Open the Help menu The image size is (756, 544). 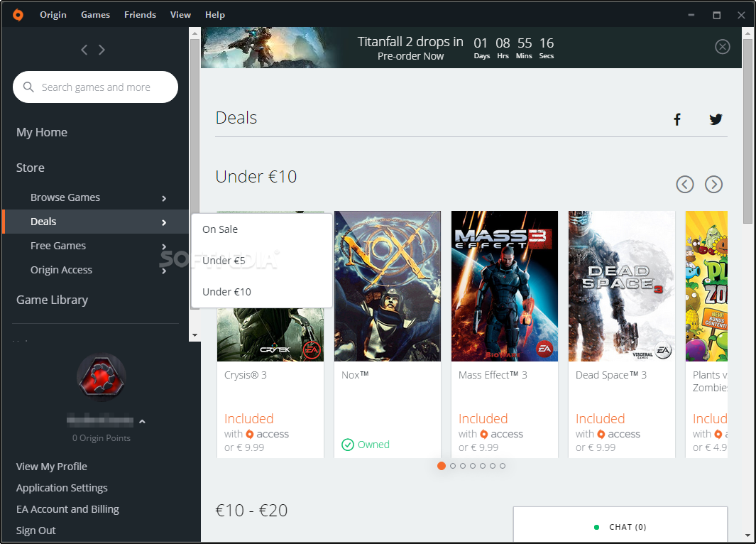(x=215, y=15)
